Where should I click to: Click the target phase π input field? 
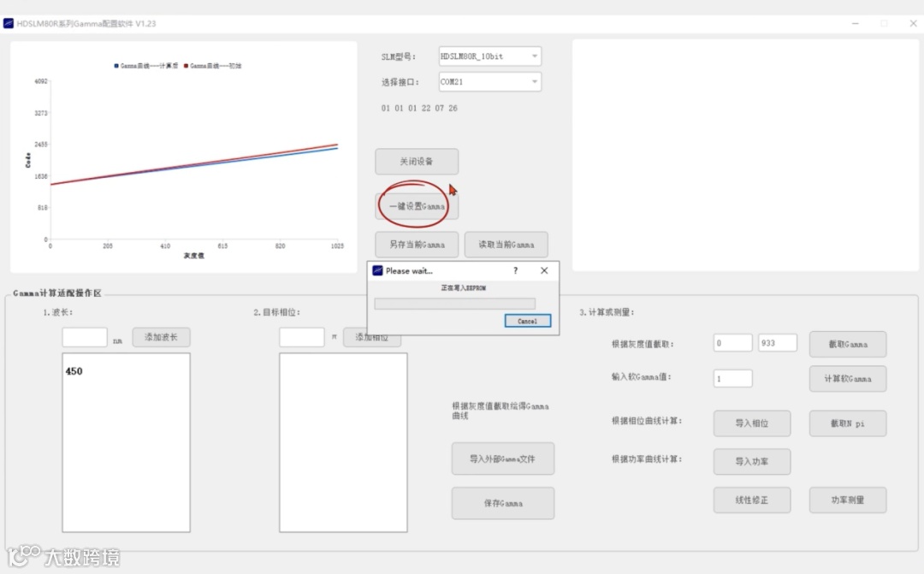pos(302,337)
